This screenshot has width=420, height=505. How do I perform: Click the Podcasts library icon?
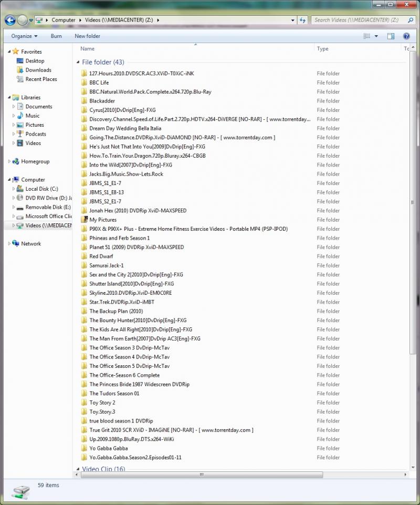coord(20,133)
